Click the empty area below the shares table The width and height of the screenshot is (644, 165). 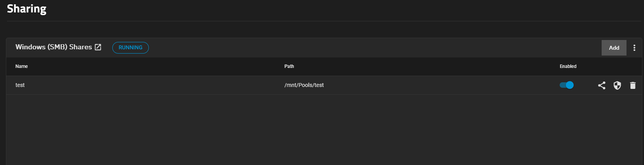point(324,130)
